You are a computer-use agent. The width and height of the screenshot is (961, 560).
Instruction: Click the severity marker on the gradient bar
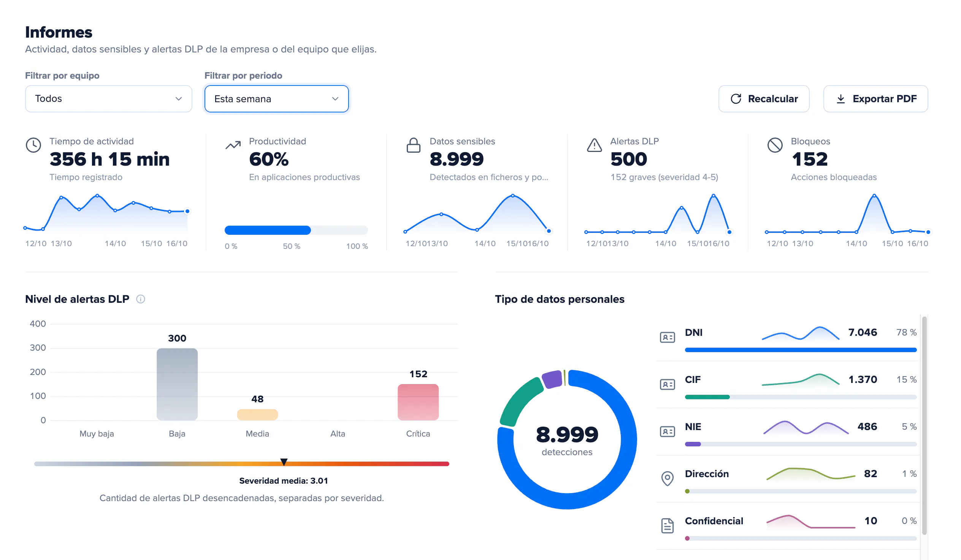pos(284,462)
